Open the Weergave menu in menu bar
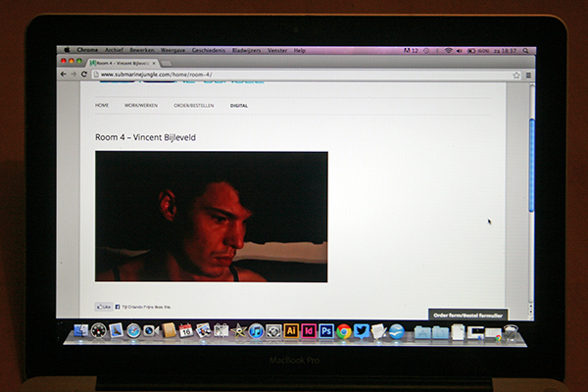The width and height of the screenshot is (588, 392). click(172, 50)
